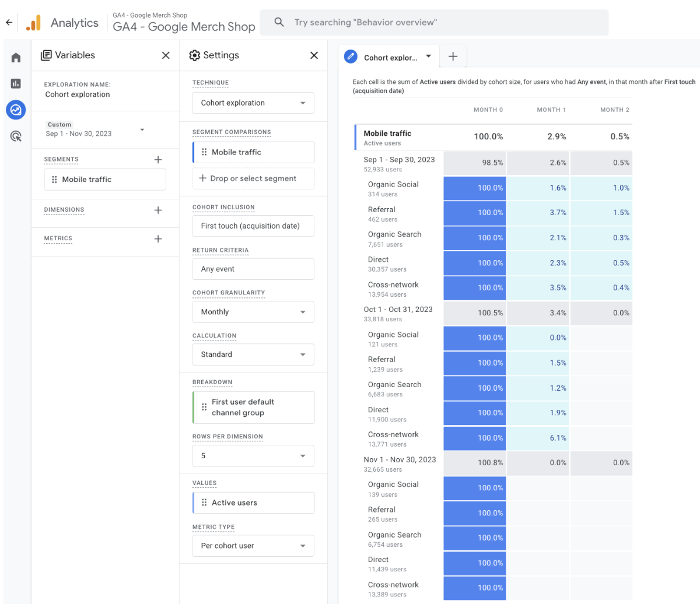This screenshot has width=700, height=604.
Task: Open the GA4 - Google Merch Shop property selector
Action: (184, 22)
